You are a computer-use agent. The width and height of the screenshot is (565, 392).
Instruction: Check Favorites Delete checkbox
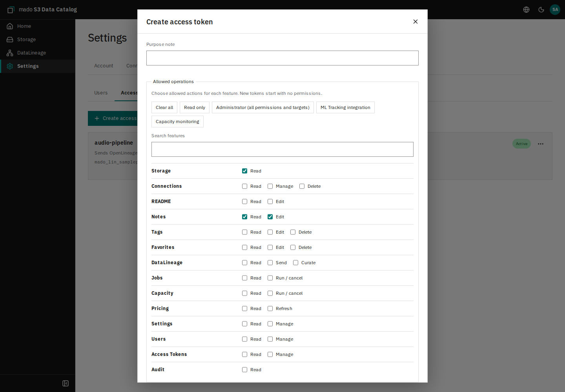pyautogui.click(x=293, y=247)
